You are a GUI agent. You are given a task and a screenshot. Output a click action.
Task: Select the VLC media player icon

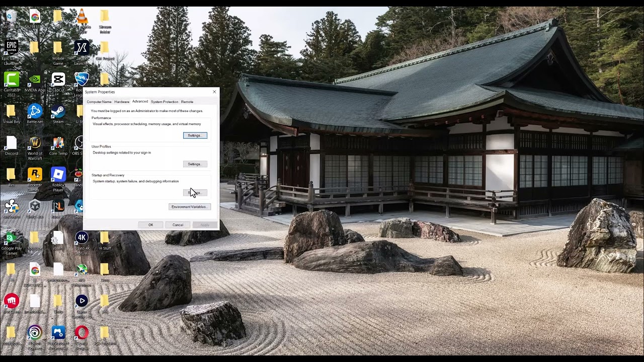(82, 21)
